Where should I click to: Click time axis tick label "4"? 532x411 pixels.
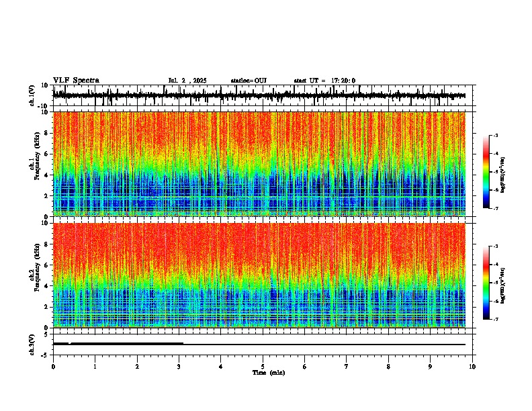[x=221, y=367]
